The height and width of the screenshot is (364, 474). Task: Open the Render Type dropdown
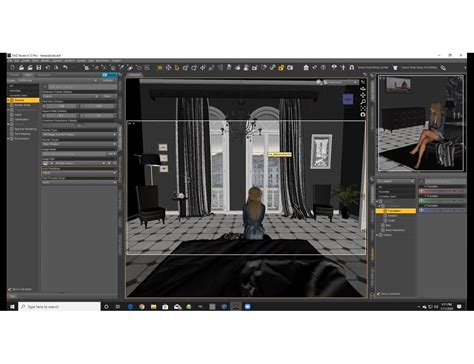(79, 134)
